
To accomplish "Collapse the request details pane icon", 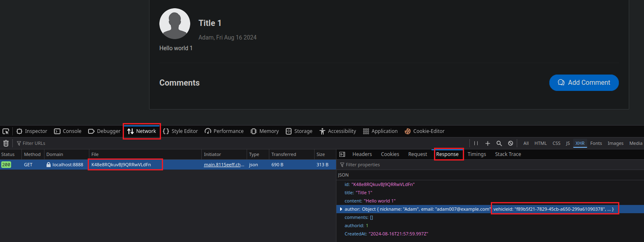I will tap(342, 154).
